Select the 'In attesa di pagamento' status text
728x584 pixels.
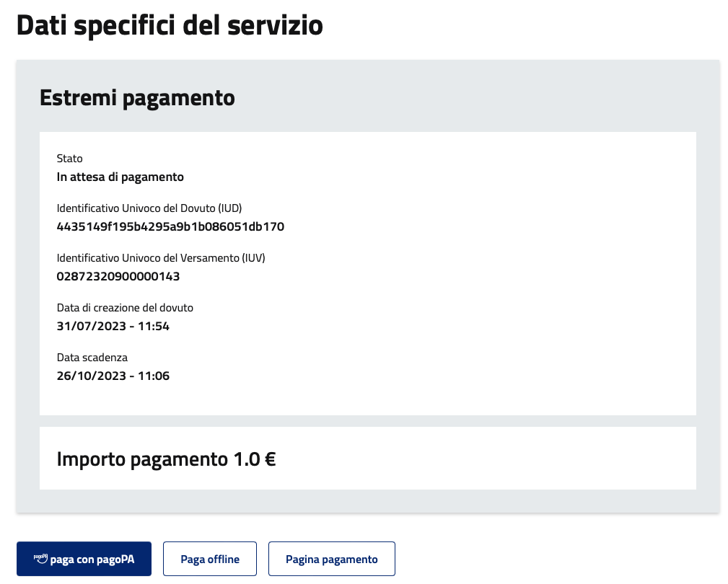pyautogui.click(x=120, y=177)
